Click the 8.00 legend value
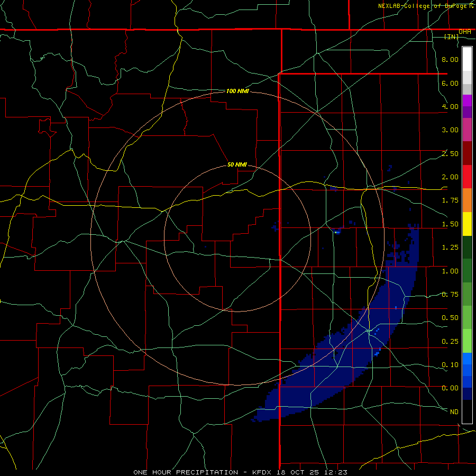Screen dimensions: 476x476 [450, 59]
